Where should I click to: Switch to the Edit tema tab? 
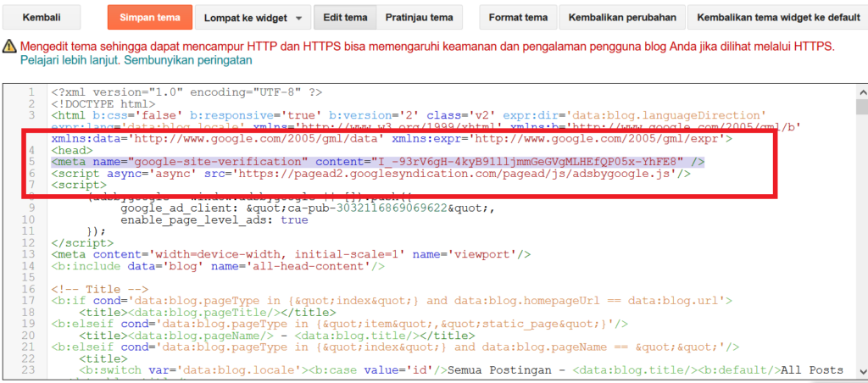(346, 17)
